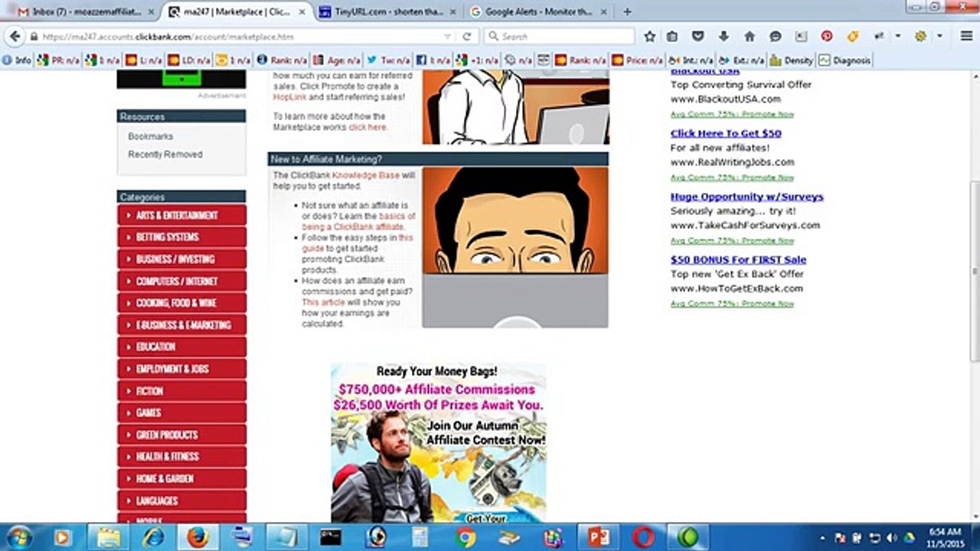Open '$50 BONUS For FIRST Sale' ad link
The image size is (980, 551).
point(738,259)
